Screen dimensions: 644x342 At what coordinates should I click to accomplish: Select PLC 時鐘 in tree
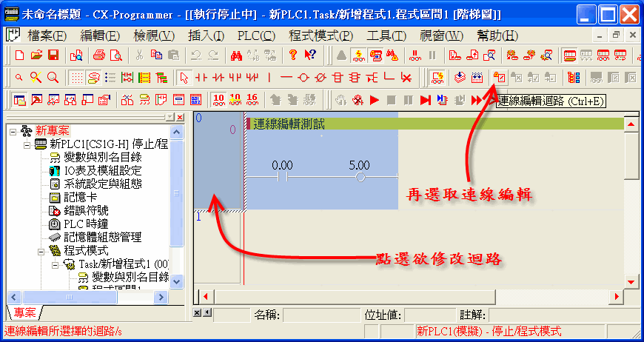86,224
